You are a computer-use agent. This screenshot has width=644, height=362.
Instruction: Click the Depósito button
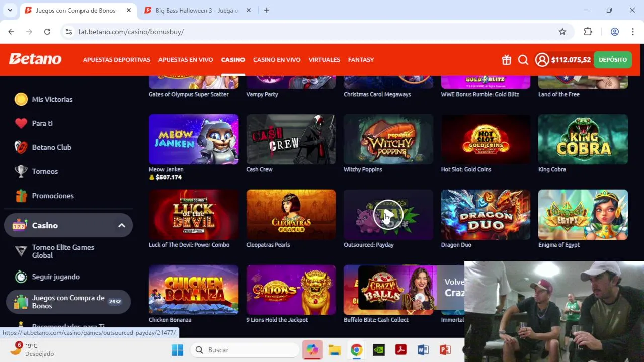(x=613, y=60)
